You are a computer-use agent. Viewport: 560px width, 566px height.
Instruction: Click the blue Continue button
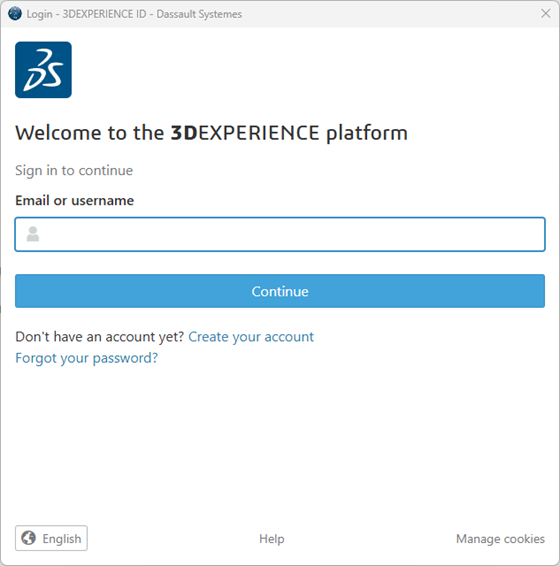click(x=280, y=291)
